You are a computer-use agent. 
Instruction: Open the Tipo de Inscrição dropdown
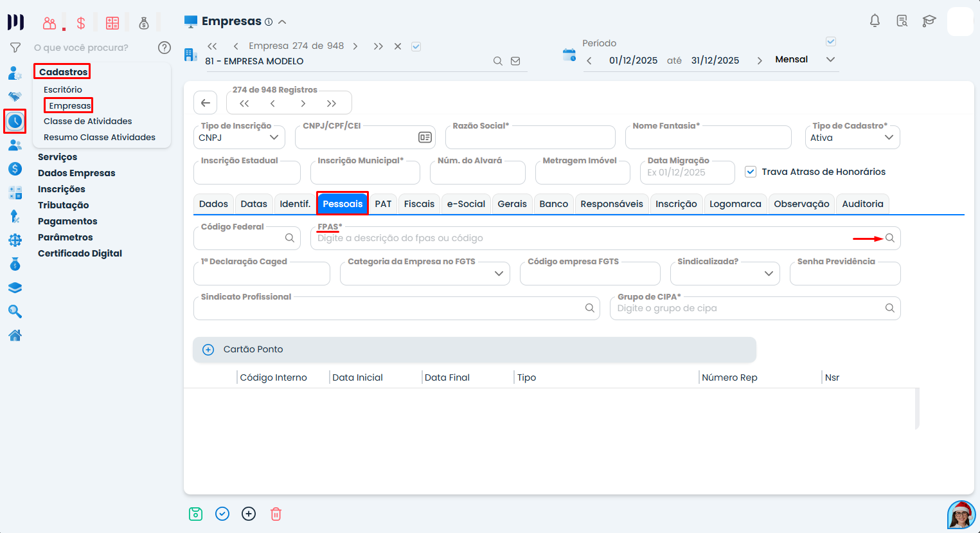[239, 138]
